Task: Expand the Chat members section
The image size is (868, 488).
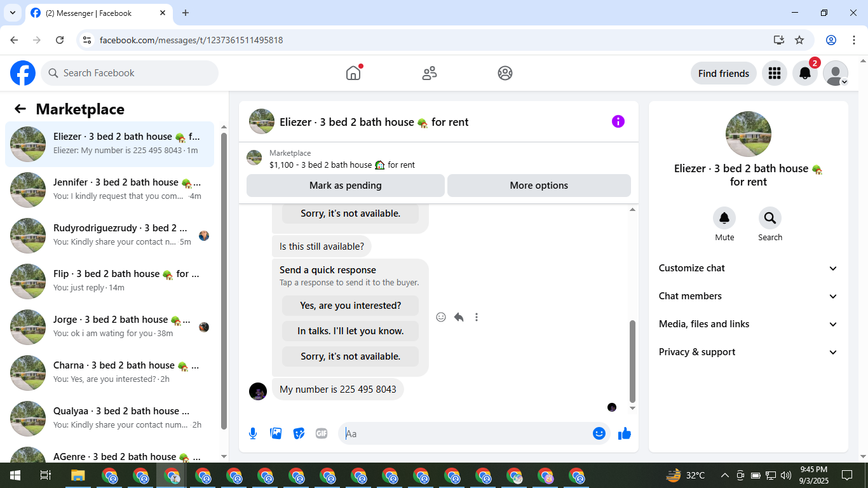Action: click(x=749, y=296)
